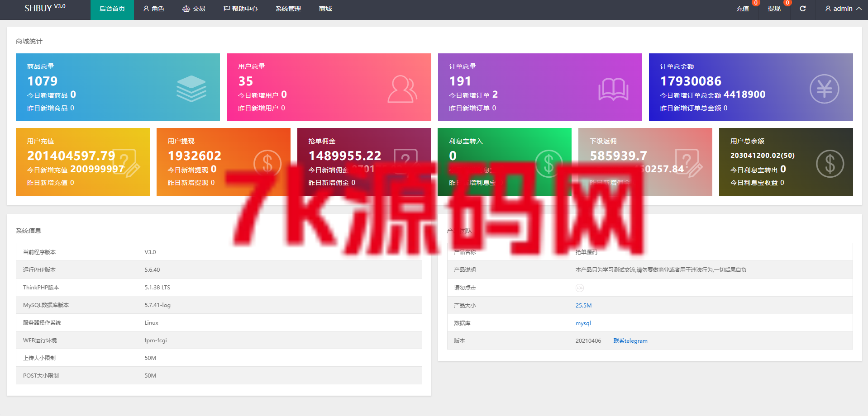
Task: Click the 今日利息宝转出 line
Action: point(758,169)
